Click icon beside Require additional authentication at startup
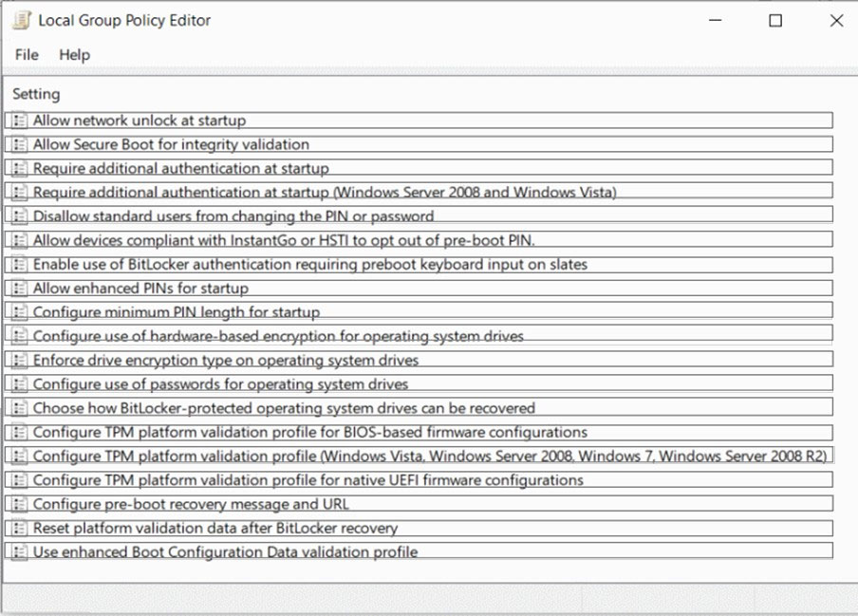858x616 pixels. pos(20,168)
